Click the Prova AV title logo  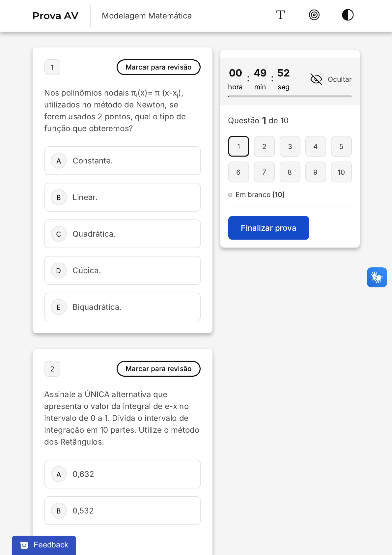coord(55,16)
